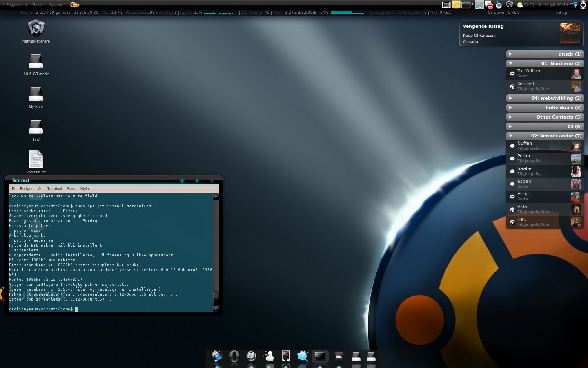This screenshot has width=588, height=368.
Task: Click the Terminal scrollbar up arrow
Action: tap(216, 197)
